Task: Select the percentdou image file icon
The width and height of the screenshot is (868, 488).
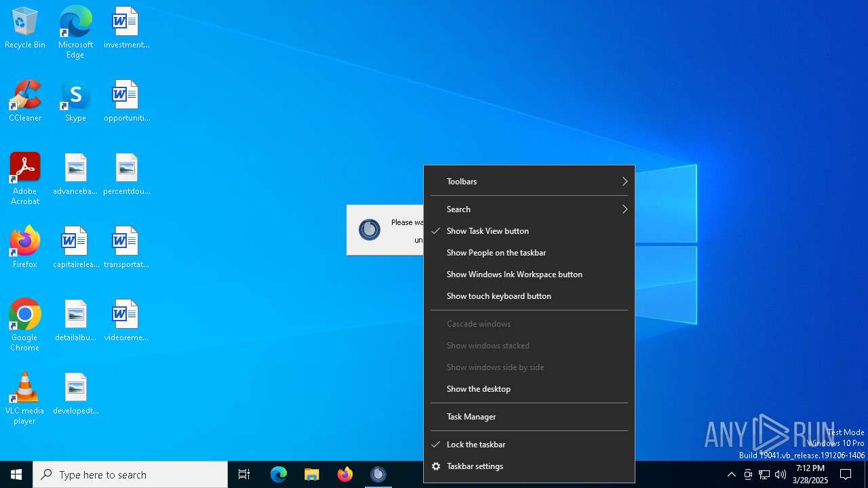Action: pos(126,175)
